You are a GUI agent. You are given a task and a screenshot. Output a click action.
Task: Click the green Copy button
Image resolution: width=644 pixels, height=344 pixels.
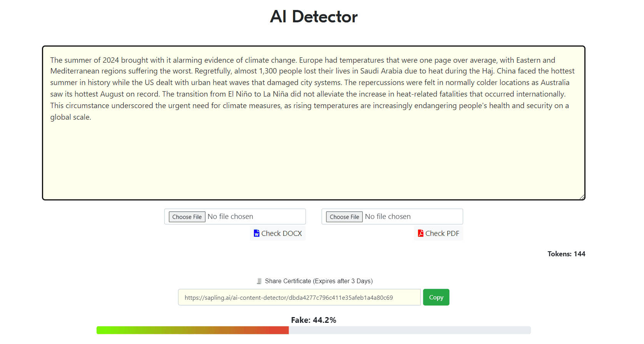tap(436, 297)
